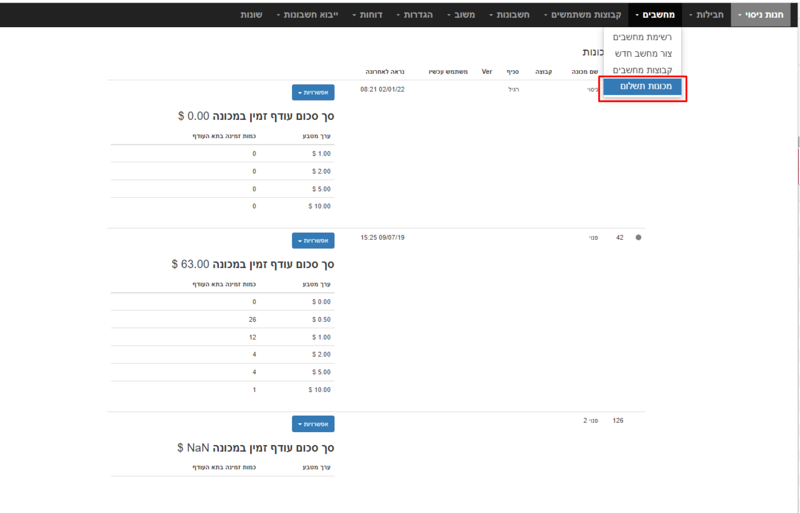This screenshot has width=800, height=513.
Task: Select the highlighted מכונות תשלום entry
Action: coord(642,86)
